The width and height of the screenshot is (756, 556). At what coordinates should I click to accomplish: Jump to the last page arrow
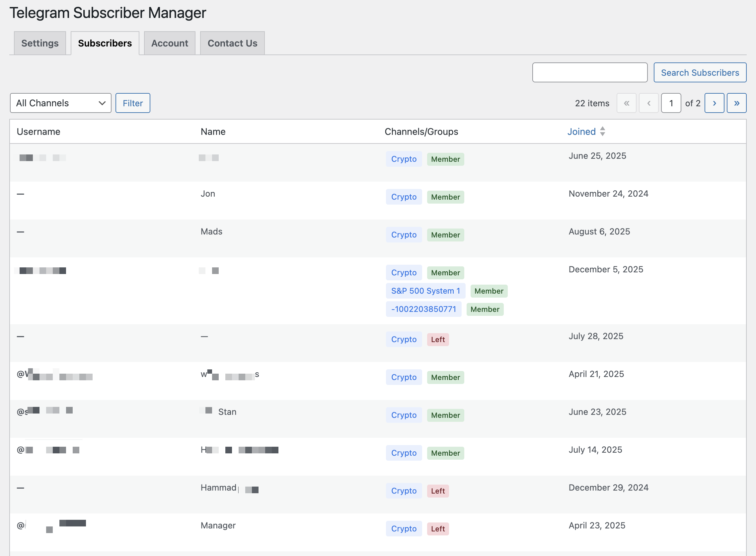click(x=736, y=103)
